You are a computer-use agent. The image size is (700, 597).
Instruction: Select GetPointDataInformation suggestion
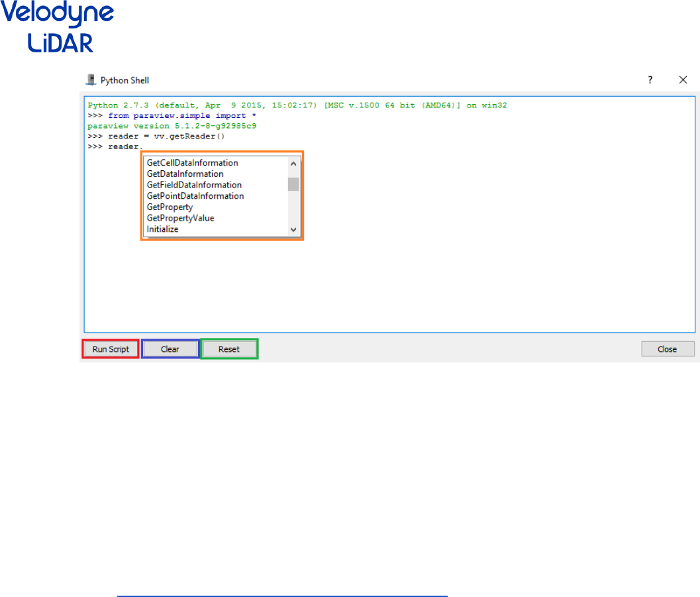click(x=195, y=196)
